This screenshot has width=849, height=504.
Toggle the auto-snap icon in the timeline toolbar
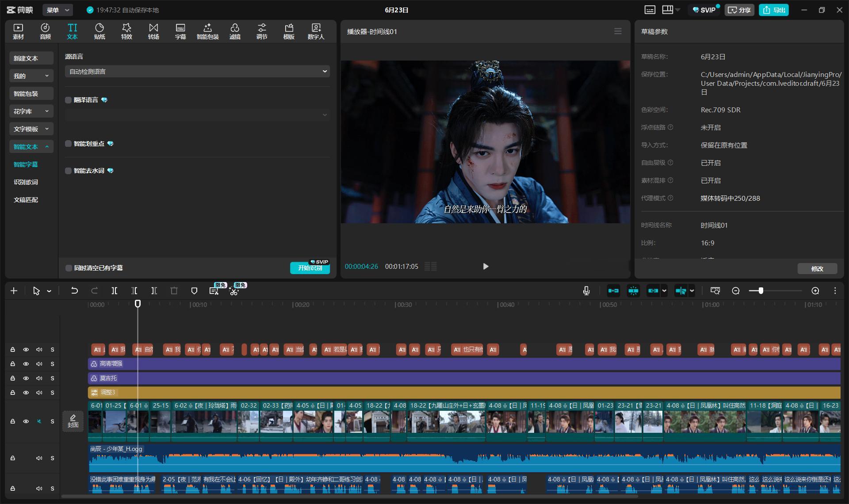[x=633, y=291]
